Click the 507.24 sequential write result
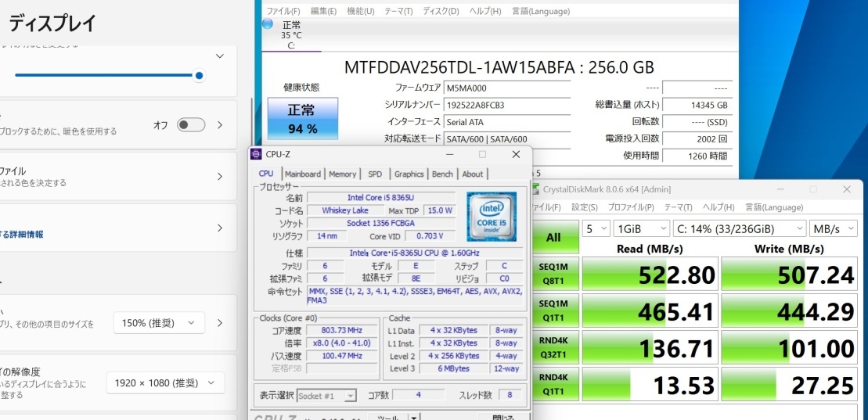This screenshot has height=420, width=868. pyautogui.click(x=790, y=274)
